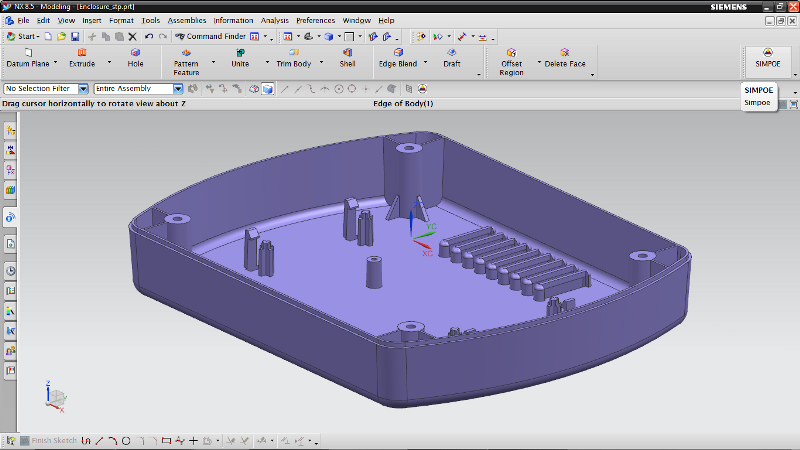Screen dimensions: 800x450
Task: Open the Help menu
Action: coord(386,20)
